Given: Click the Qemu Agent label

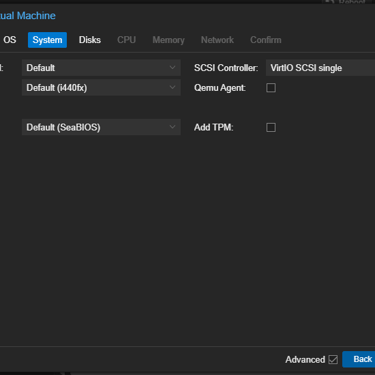Looking at the screenshot, I should click(x=220, y=88).
